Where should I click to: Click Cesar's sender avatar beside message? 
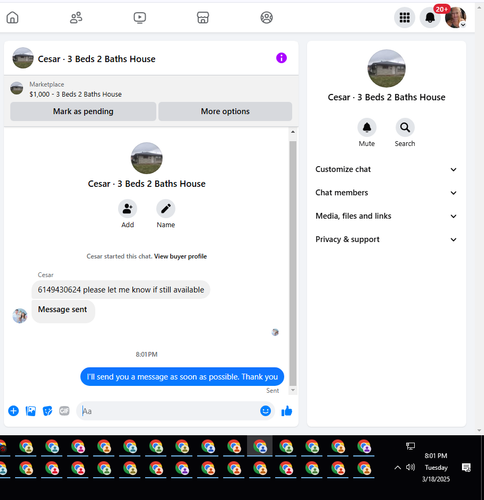coord(20,316)
